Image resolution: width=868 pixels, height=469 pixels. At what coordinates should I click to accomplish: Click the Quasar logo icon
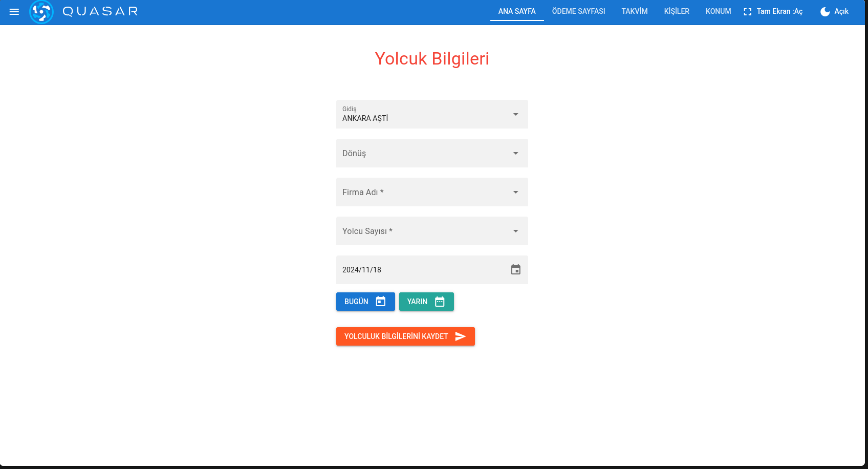click(x=41, y=11)
